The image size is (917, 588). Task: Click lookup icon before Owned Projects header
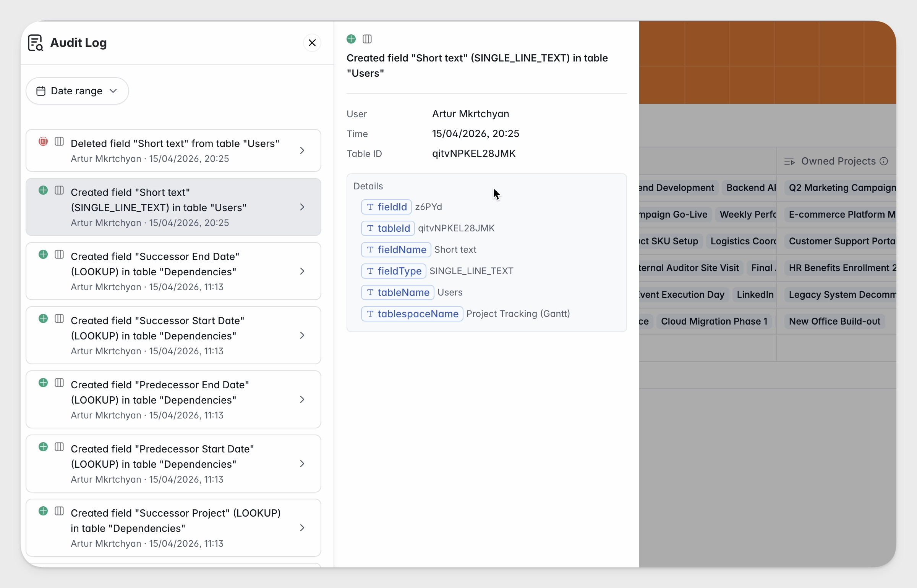pos(789,161)
